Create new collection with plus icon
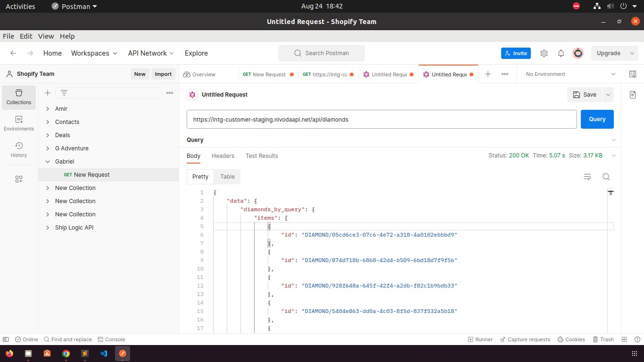Image resolution: width=644 pixels, height=362 pixels. (48, 93)
